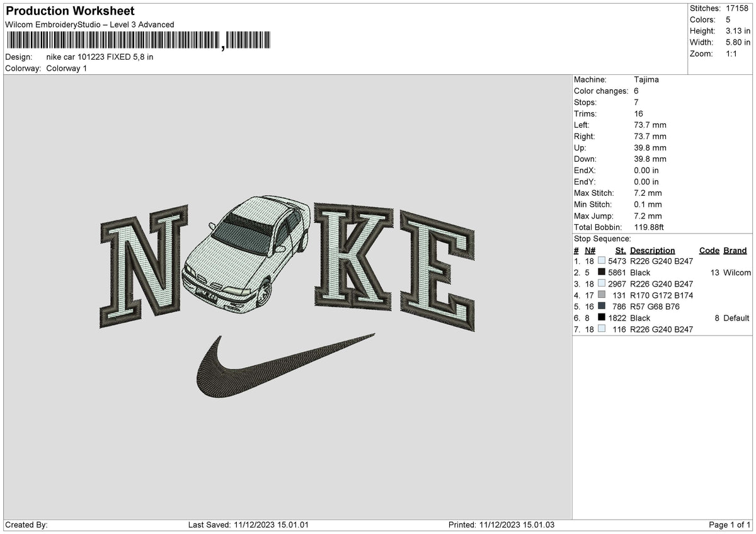
Task: Click code "13" in stop 2 row
Action: 714,273
